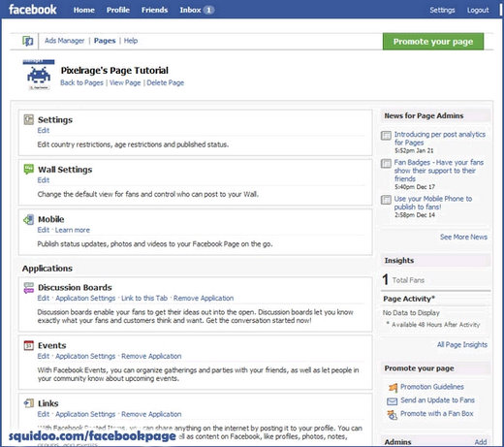
Task: Click the Pixelrage space invader page thumbnail
Action: tap(39, 76)
